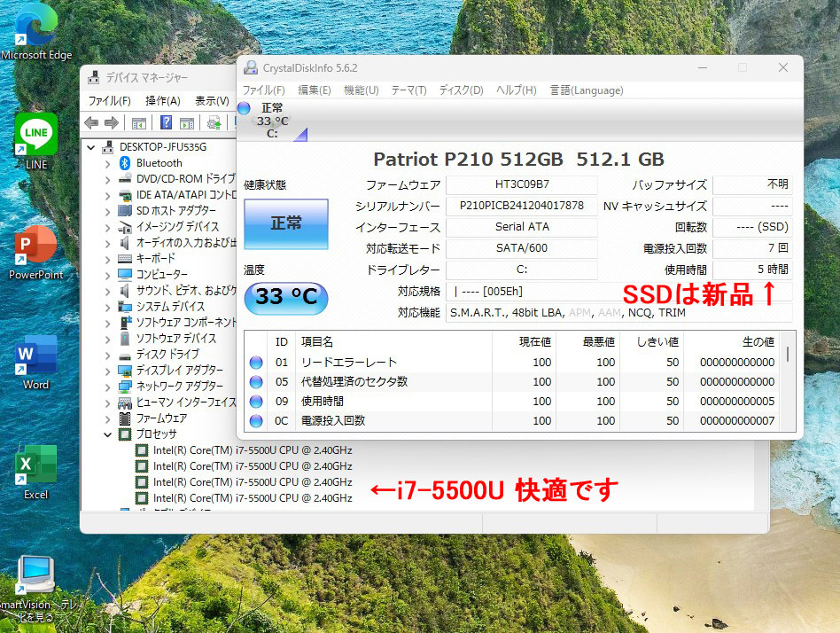The height and width of the screenshot is (633, 840).
Task: Click the Forward arrow in Device Manager toolbar
Action: coord(112,122)
